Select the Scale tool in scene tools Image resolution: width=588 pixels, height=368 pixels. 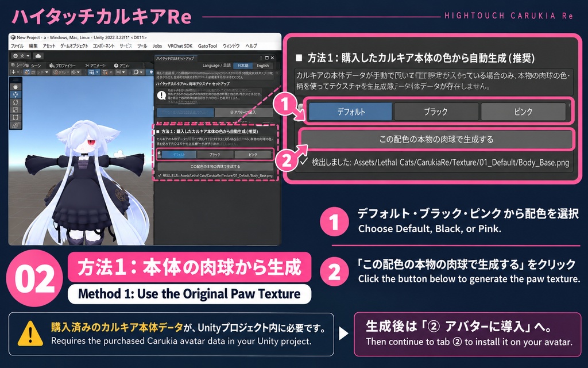[16, 110]
